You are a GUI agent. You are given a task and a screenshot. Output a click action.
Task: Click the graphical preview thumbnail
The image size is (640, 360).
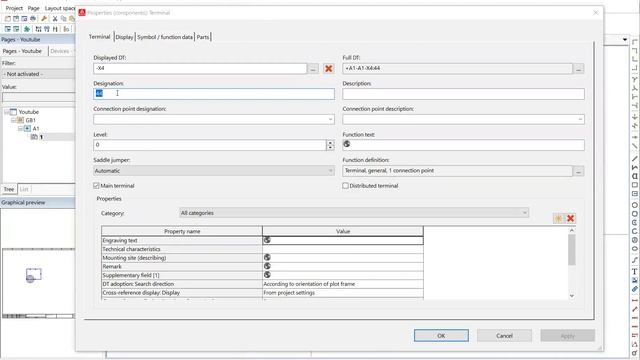39,283
